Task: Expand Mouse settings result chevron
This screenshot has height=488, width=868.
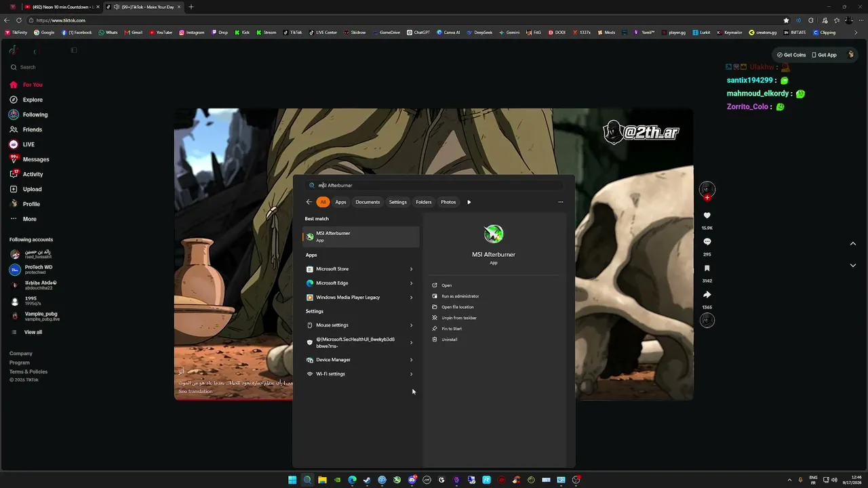Action: point(411,325)
